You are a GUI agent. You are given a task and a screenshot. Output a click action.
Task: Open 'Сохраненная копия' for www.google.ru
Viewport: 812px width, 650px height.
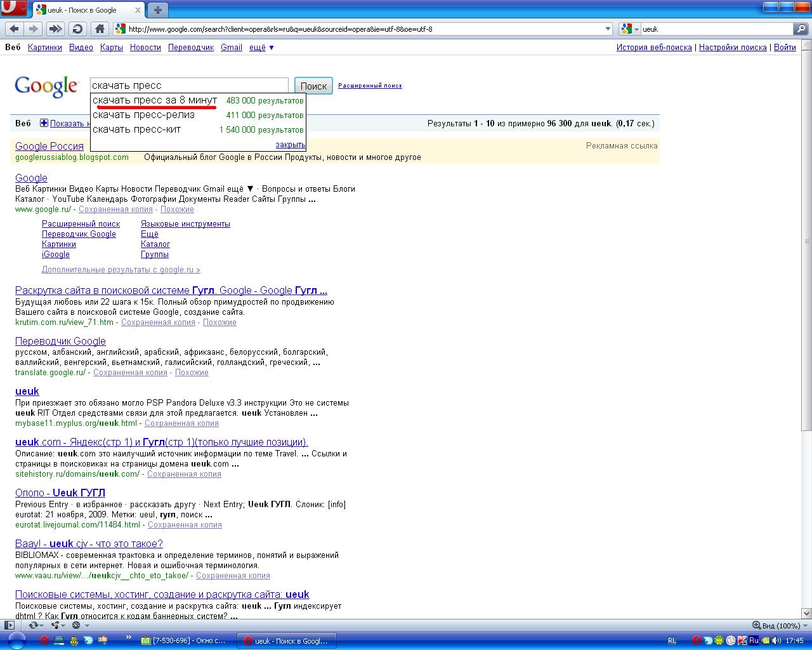[115, 209]
